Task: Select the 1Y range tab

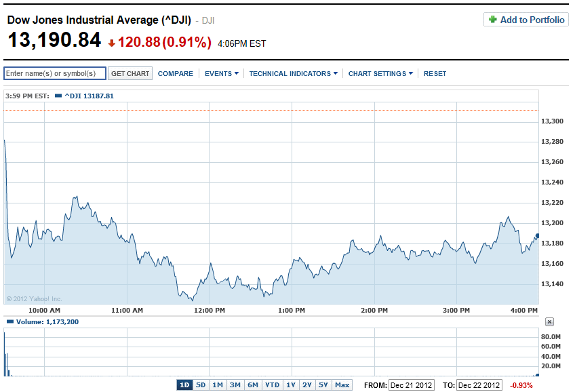Action: click(x=291, y=385)
